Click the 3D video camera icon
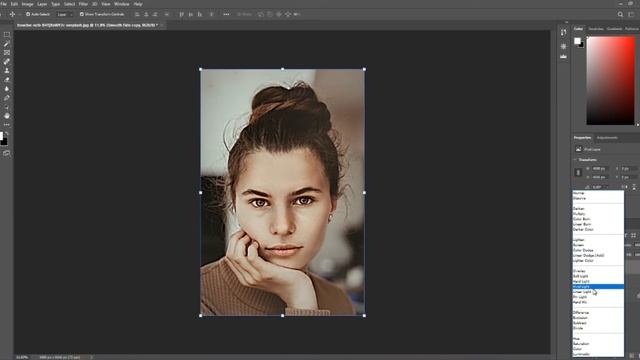Image resolution: width=640 pixels, height=360 pixels. [x=297, y=14]
